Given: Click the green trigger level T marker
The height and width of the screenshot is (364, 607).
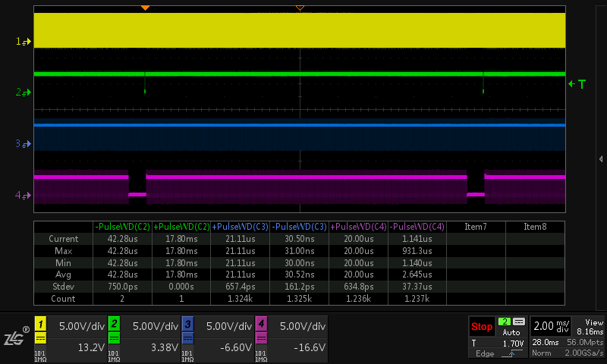Looking at the screenshot, I should click(x=577, y=84).
